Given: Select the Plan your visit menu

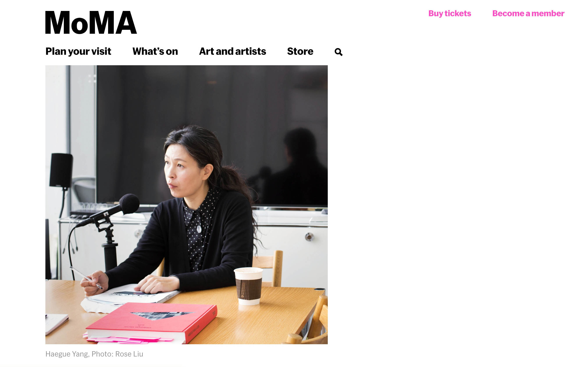Looking at the screenshot, I should (78, 51).
